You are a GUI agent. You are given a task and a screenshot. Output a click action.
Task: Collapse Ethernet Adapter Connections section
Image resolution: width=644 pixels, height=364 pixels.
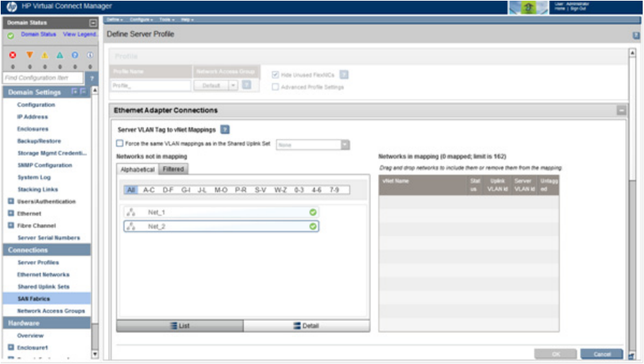(622, 110)
